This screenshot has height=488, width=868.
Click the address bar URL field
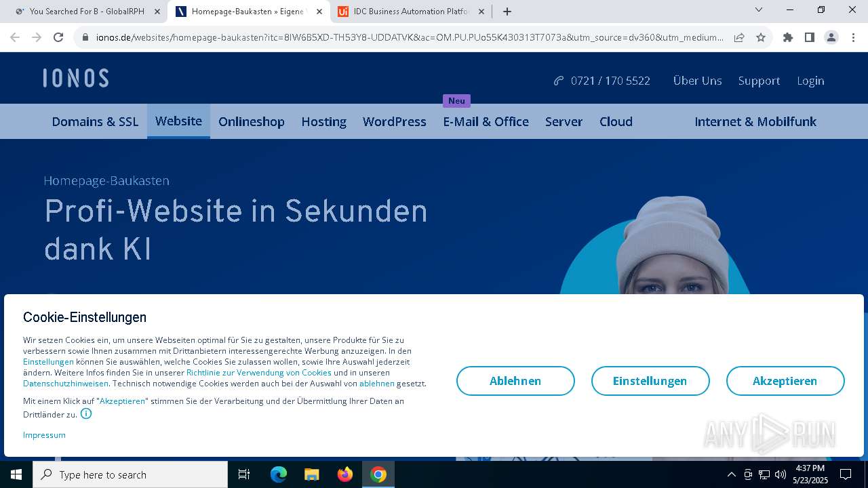click(410, 37)
